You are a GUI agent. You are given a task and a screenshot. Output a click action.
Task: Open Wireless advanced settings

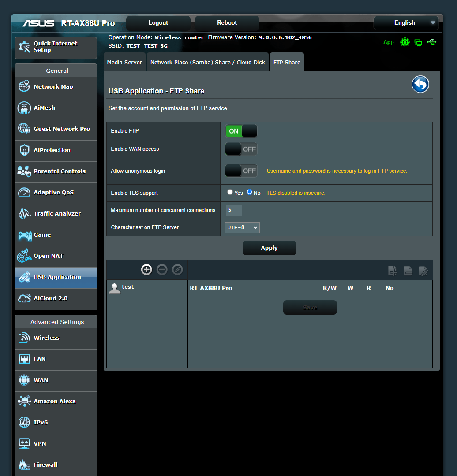pyautogui.click(x=56, y=338)
